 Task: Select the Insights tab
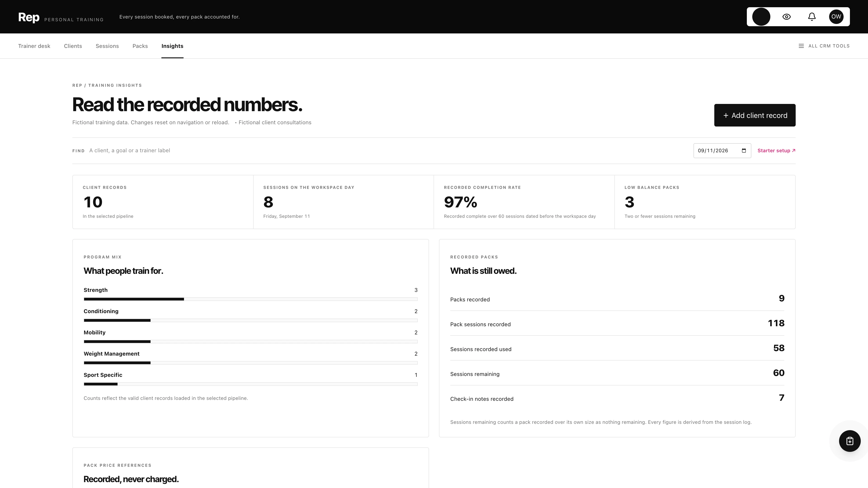172,46
